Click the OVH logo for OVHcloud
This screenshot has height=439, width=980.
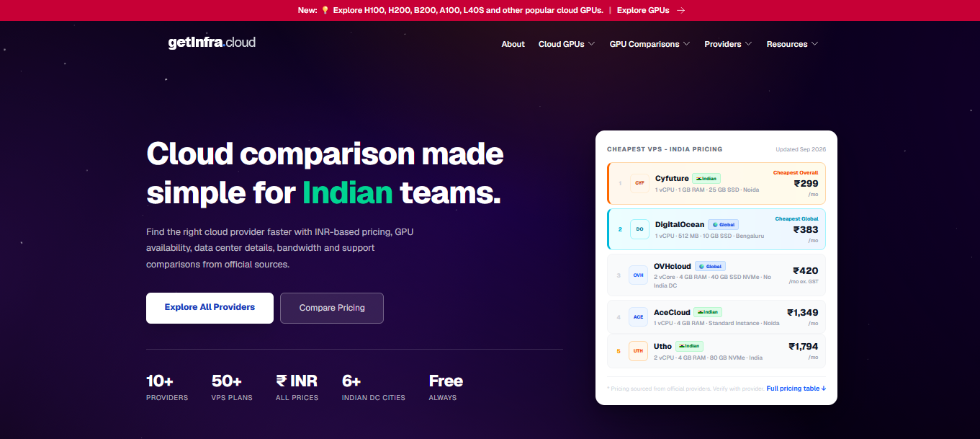point(638,275)
